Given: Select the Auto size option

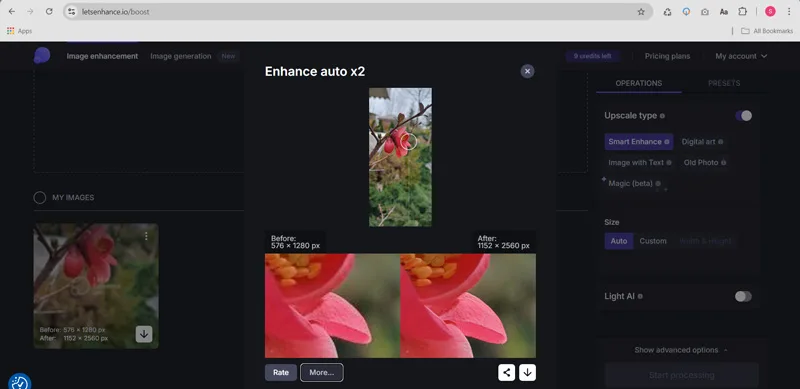Looking at the screenshot, I should point(619,241).
